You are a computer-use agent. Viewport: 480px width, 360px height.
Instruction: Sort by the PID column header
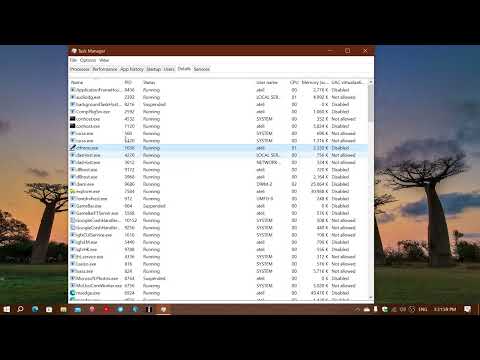click(132, 82)
